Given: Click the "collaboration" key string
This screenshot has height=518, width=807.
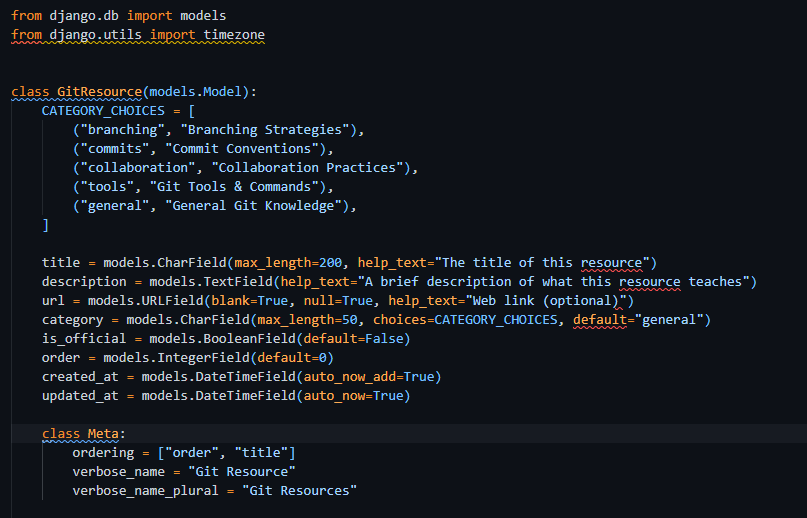Looking at the screenshot, I should pos(137,168).
